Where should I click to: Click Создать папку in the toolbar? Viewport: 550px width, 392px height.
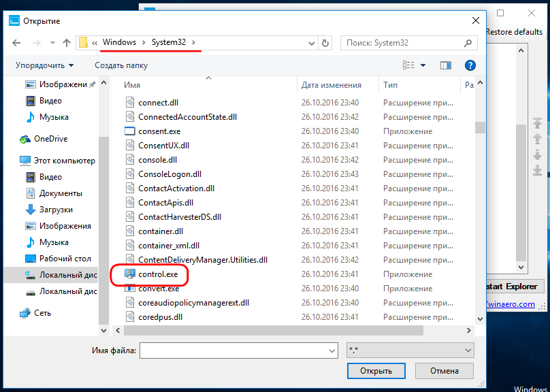[x=121, y=65]
